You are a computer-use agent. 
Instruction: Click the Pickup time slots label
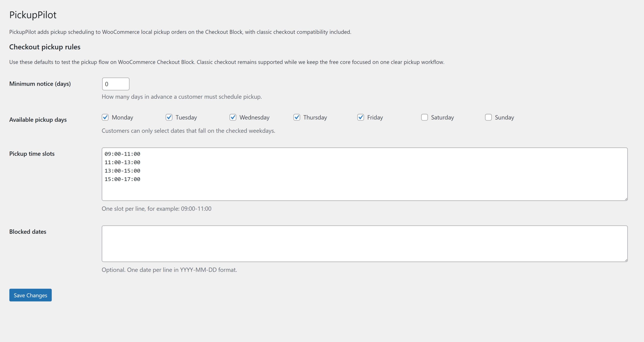click(x=32, y=154)
